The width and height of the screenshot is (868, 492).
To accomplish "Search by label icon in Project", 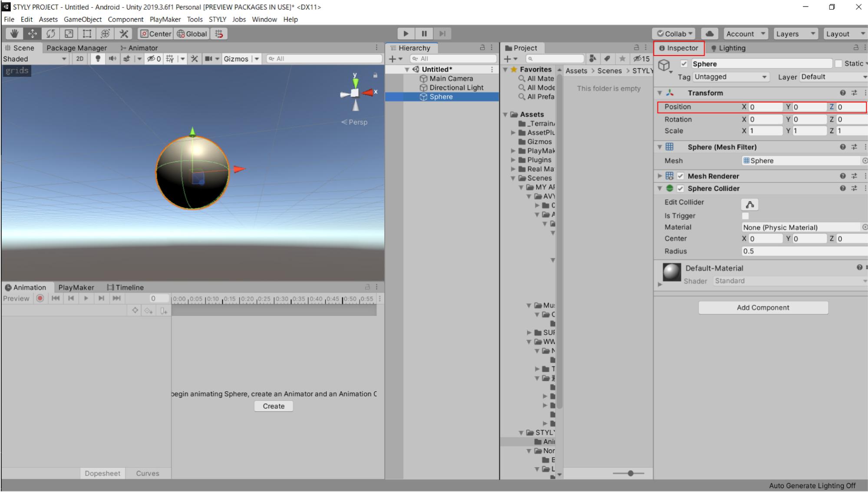I will pos(607,59).
